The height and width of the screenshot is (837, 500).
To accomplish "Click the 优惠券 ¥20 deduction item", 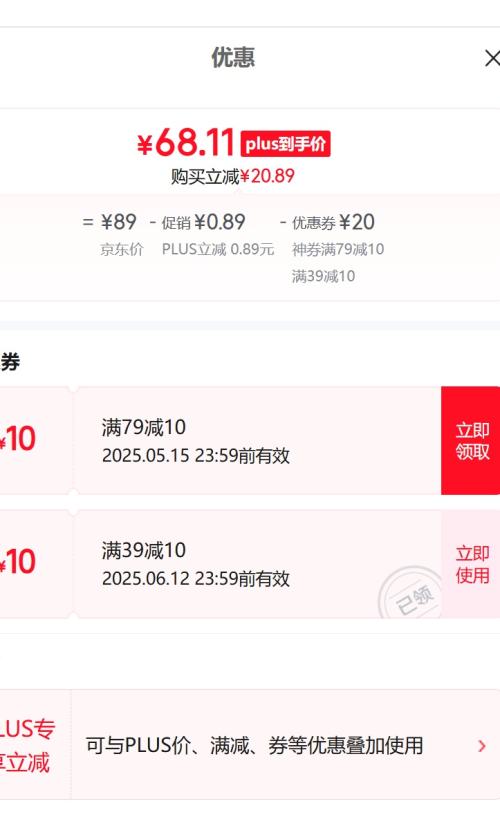I will (x=333, y=222).
